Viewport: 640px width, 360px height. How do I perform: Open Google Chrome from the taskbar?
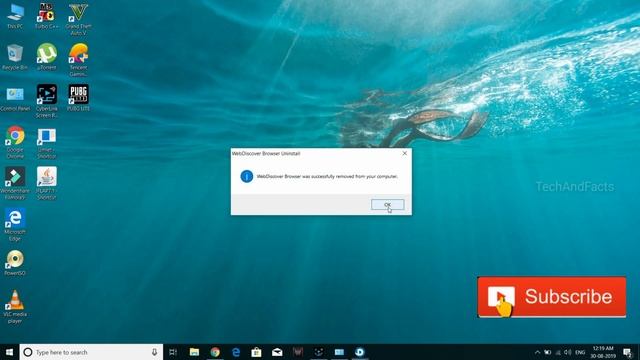click(x=215, y=352)
